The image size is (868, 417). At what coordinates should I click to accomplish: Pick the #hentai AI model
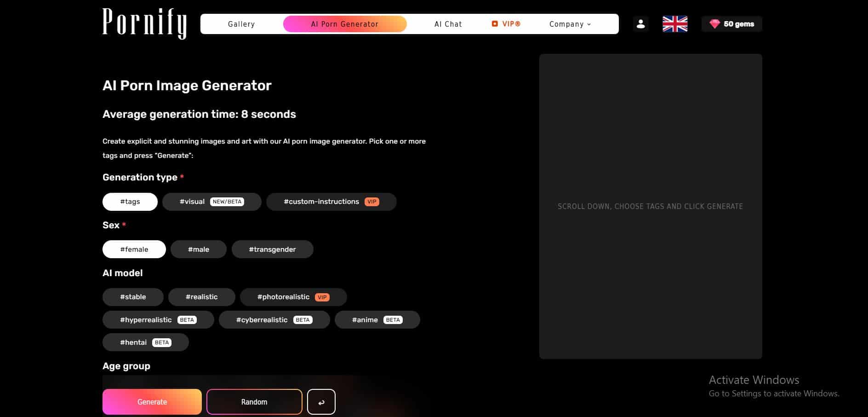tap(146, 342)
